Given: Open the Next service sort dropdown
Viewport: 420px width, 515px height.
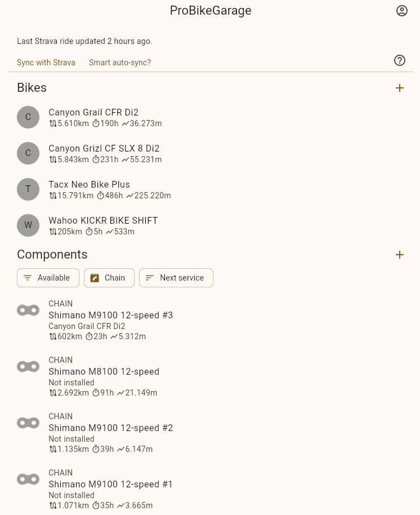Looking at the screenshot, I should tap(176, 278).
